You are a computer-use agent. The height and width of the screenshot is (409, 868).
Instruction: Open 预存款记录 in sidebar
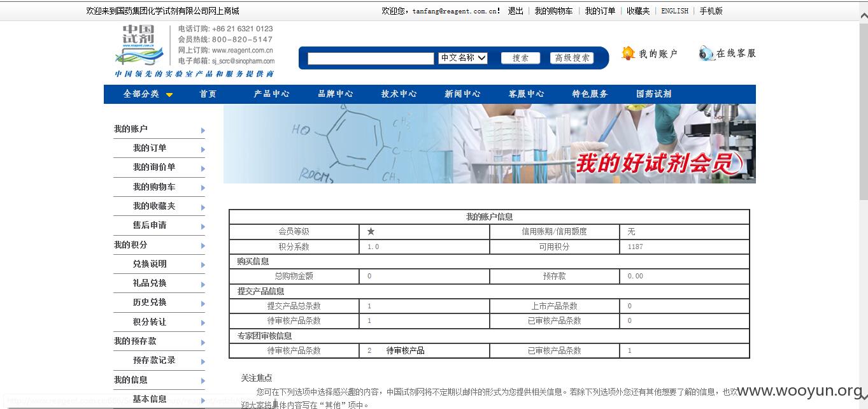pyautogui.click(x=154, y=360)
